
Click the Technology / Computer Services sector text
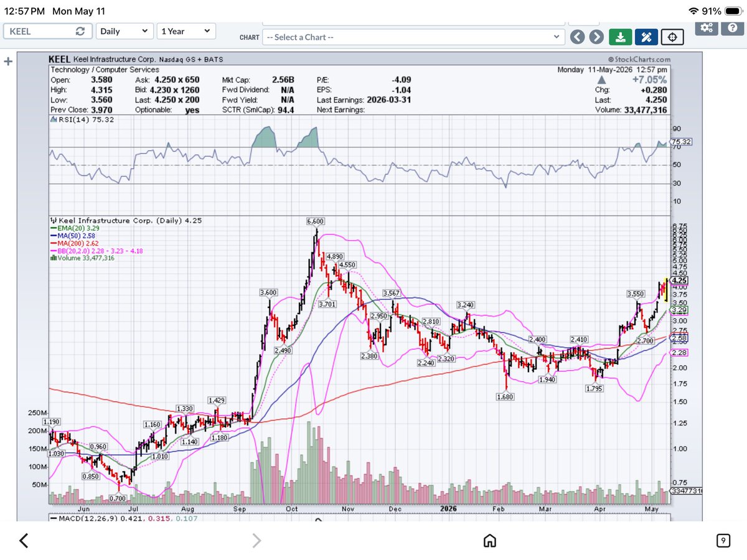(x=105, y=70)
